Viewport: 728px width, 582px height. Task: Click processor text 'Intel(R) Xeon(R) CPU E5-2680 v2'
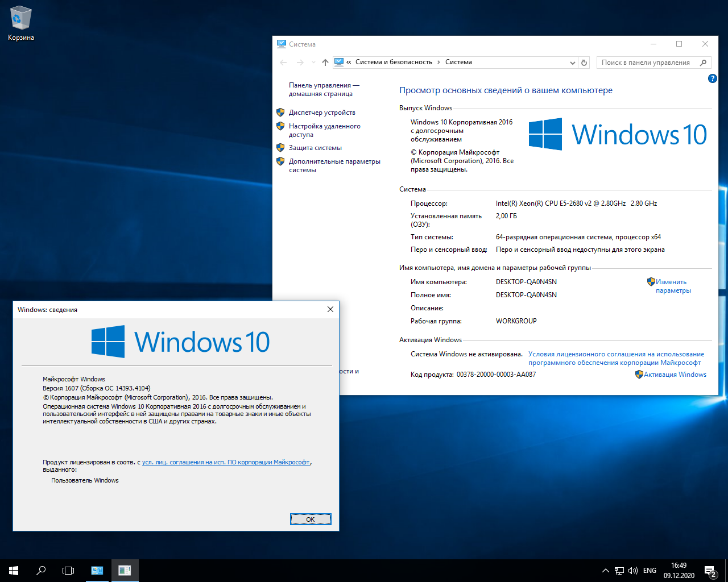(544, 203)
